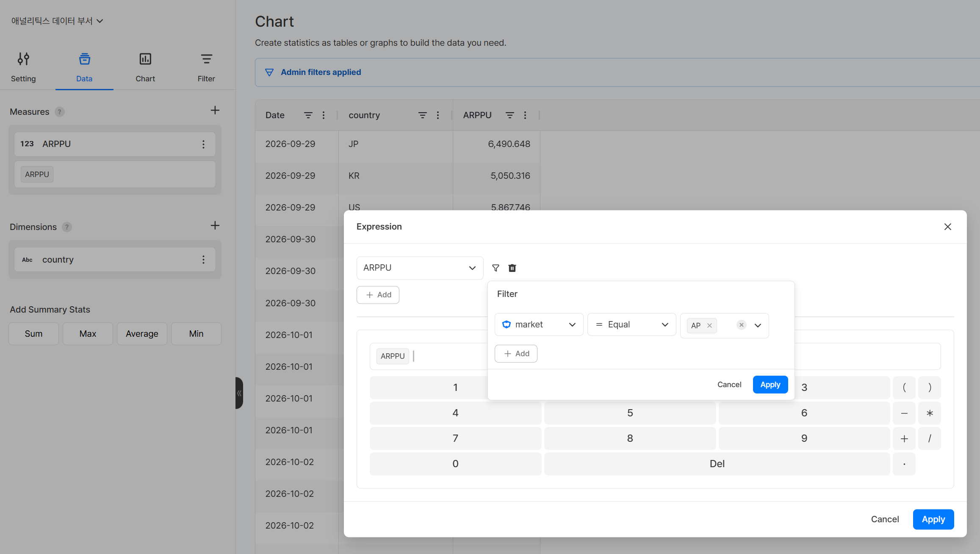Open ARPPU measure options menu
The width and height of the screenshot is (980, 554).
coord(203,144)
